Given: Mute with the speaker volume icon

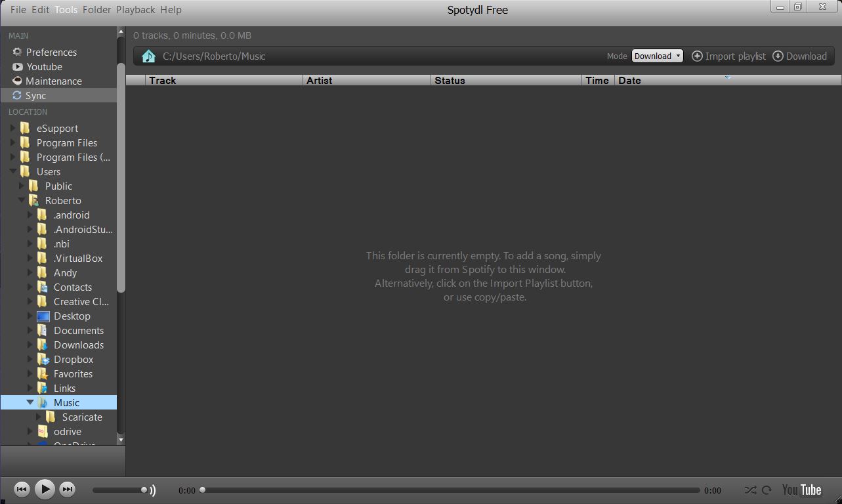Looking at the screenshot, I should tap(153, 490).
